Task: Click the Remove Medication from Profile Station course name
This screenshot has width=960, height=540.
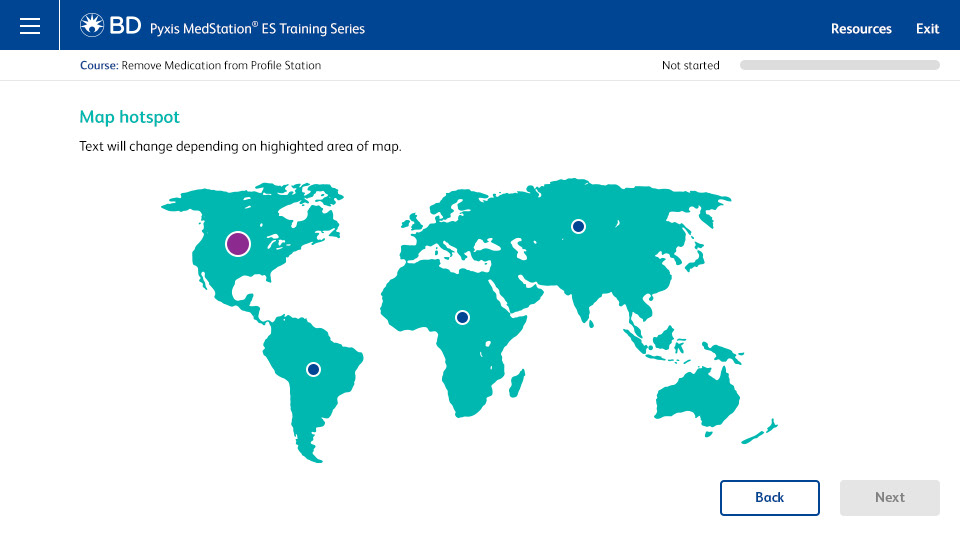Action: [x=221, y=66]
